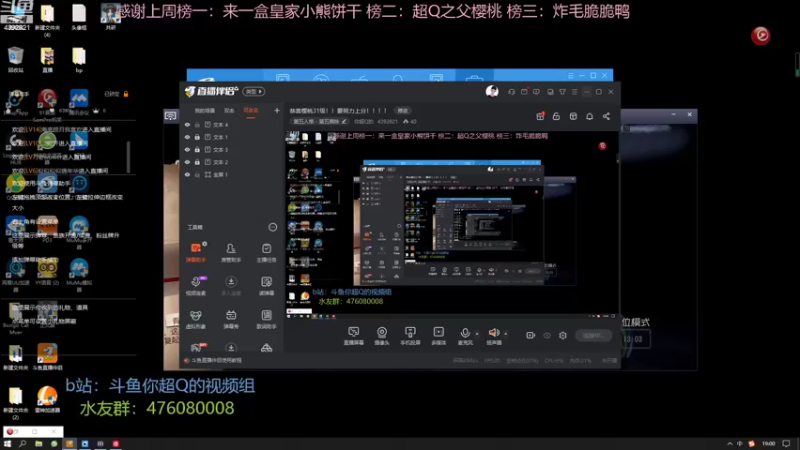Open the settings gear in bottom bar
800x450 pixels.
[563, 335]
